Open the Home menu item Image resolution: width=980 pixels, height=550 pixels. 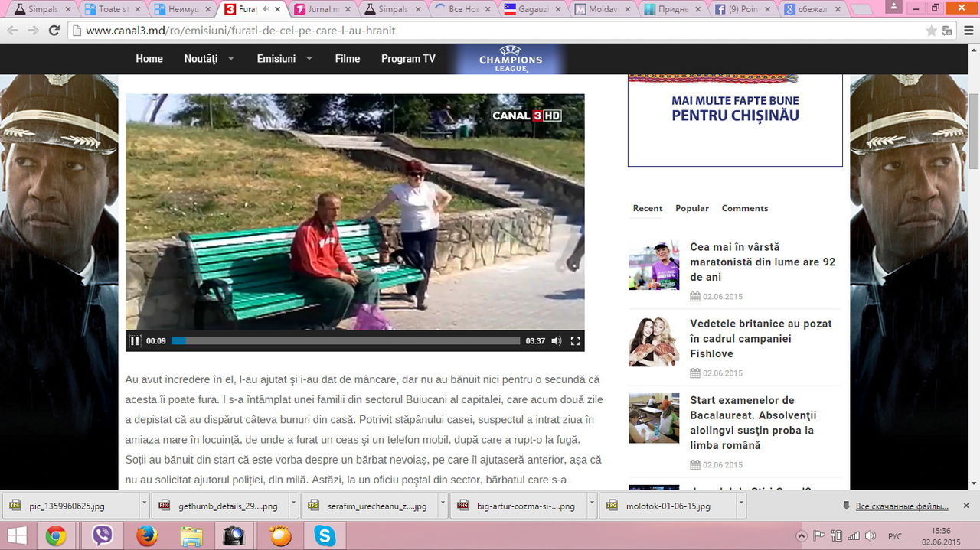(149, 59)
